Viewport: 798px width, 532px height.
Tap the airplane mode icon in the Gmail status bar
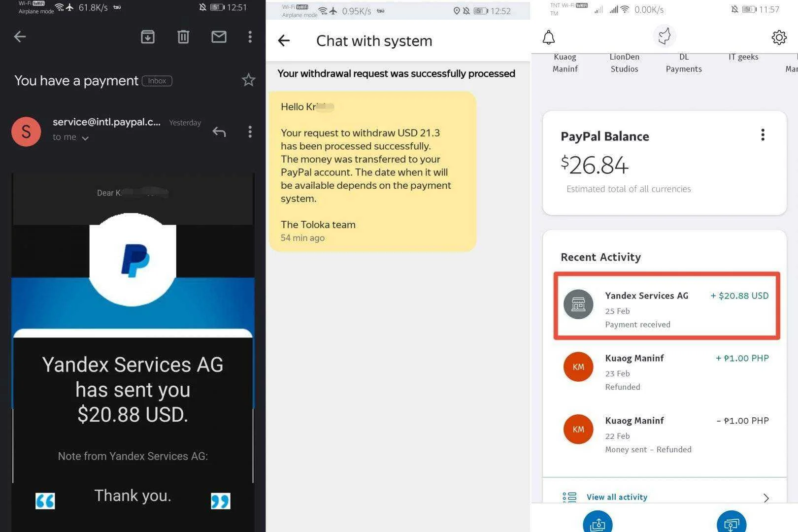(x=69, y=7)
